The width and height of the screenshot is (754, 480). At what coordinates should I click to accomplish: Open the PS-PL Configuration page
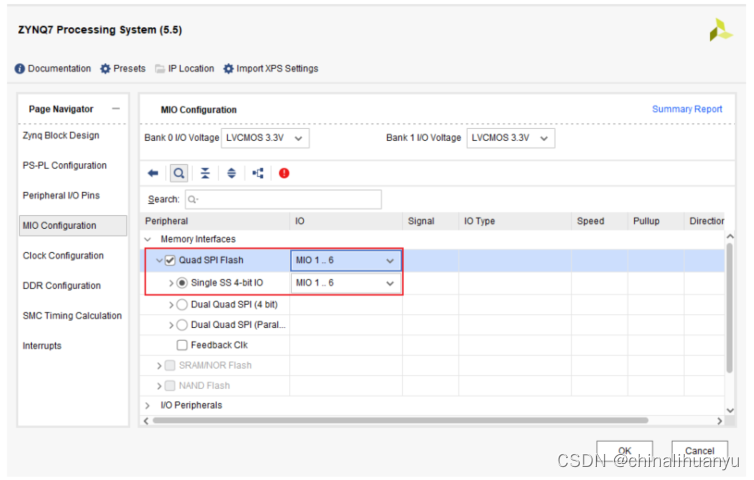pos(64,165)
